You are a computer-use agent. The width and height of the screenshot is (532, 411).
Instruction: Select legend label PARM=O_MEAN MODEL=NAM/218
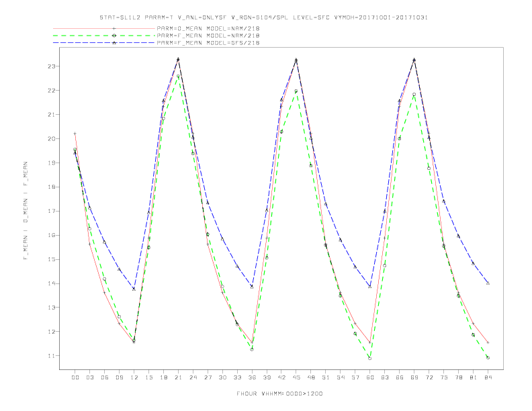coord(208,28)
